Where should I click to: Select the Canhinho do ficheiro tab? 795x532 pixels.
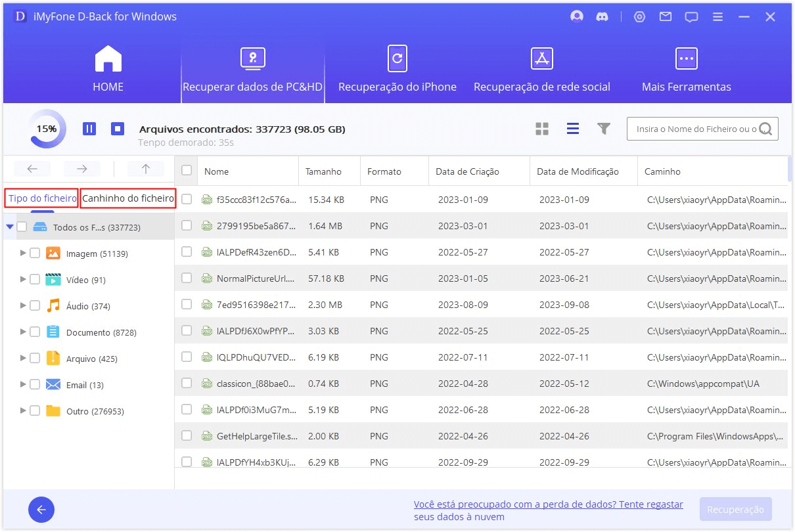[x=128, y=198]
